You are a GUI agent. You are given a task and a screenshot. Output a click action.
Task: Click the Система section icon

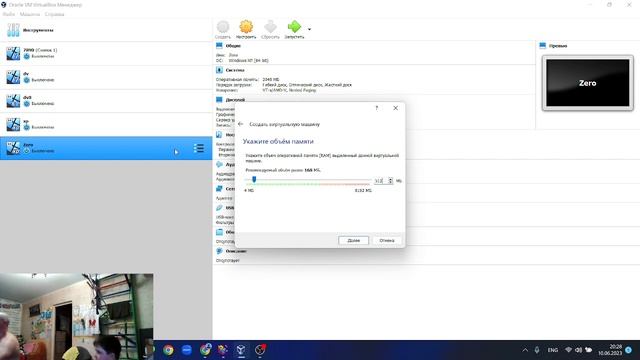[x=219, y=70]
